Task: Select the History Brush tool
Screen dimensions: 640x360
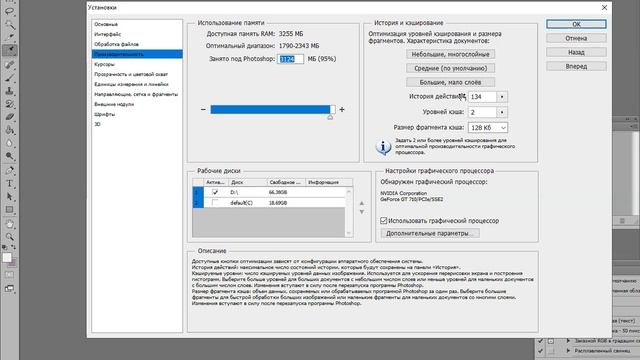Action: tap(9, 104)
